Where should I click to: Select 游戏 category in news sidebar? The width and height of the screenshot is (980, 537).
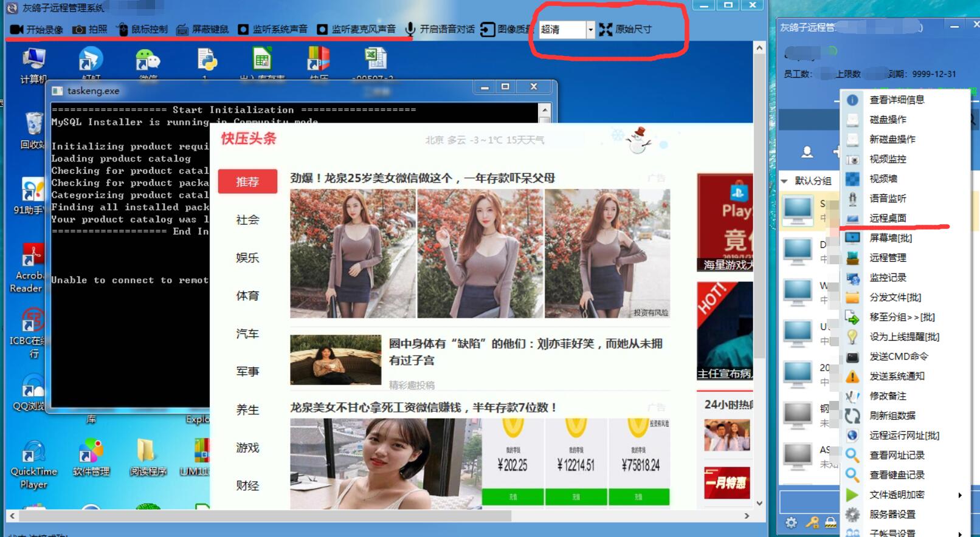247,448
